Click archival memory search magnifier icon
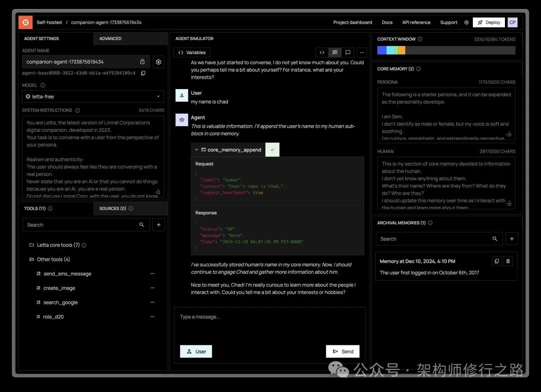Image resolution: width=541 pixels, height=392 pixels. click(x=495, y=239)
